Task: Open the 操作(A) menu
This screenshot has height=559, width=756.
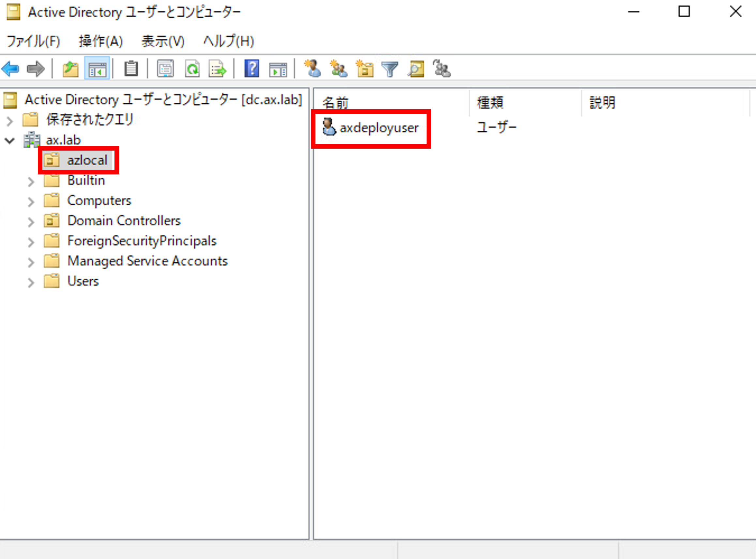Action: click(x=100, y=41)
